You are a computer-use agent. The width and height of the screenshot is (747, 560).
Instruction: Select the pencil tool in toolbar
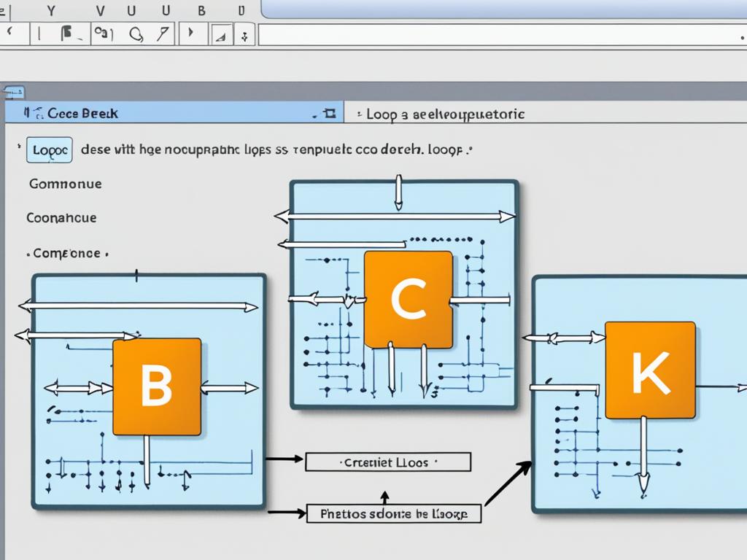pyautogui.click(x=164, y=33)
